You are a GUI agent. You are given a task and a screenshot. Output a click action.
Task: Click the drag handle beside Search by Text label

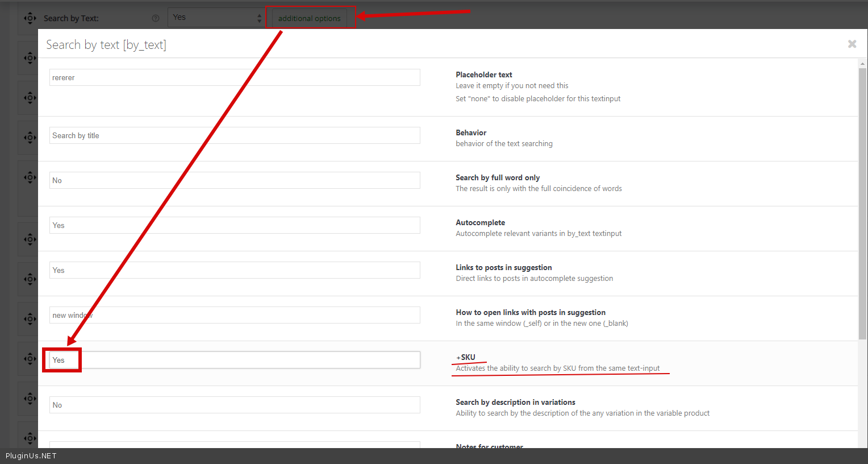[x=30, y=18]
